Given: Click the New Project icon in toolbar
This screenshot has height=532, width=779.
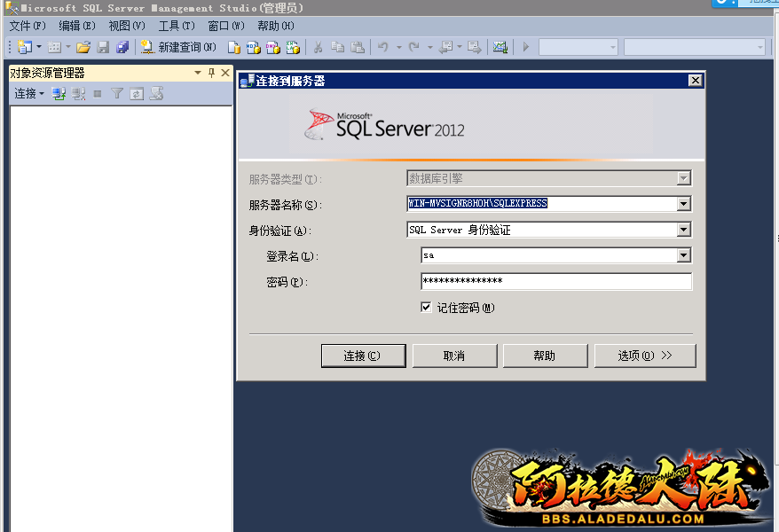Looking at the screenshot, I should pos(24,47).
